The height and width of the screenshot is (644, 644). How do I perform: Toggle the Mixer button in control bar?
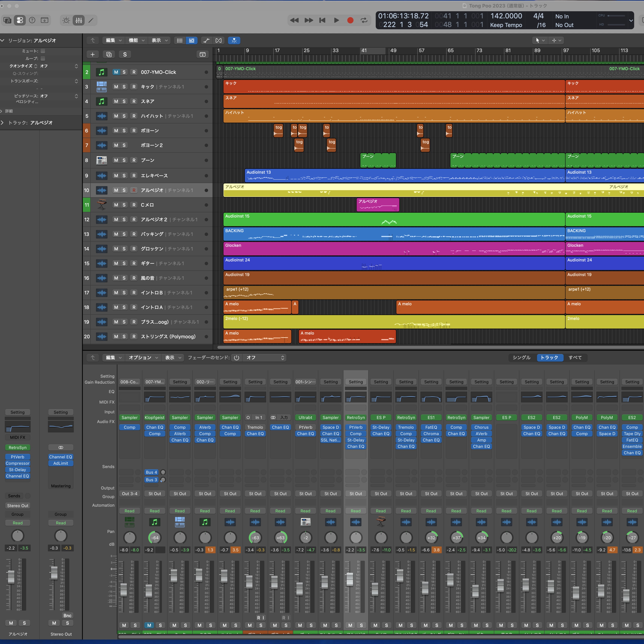click(79, 20)
